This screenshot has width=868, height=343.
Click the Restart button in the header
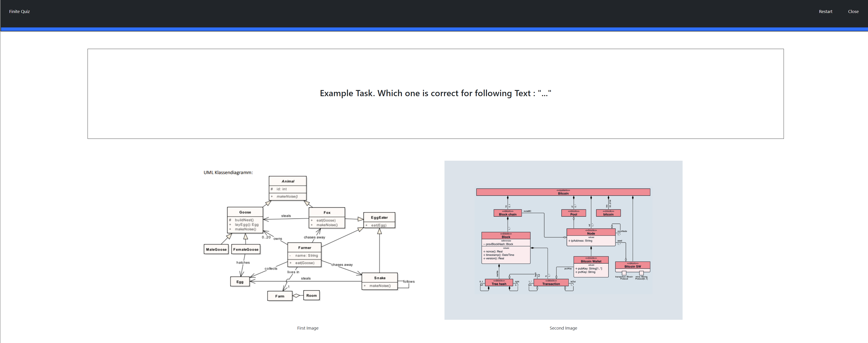[825, 11]
